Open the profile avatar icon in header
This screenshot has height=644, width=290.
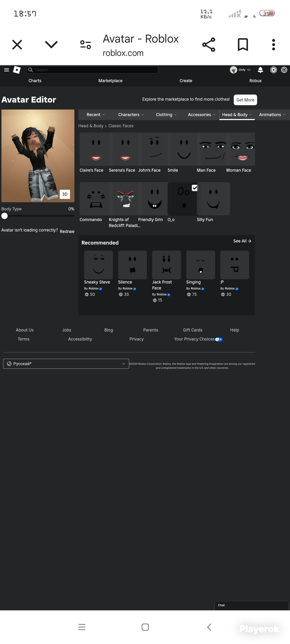tap(233, 70)
